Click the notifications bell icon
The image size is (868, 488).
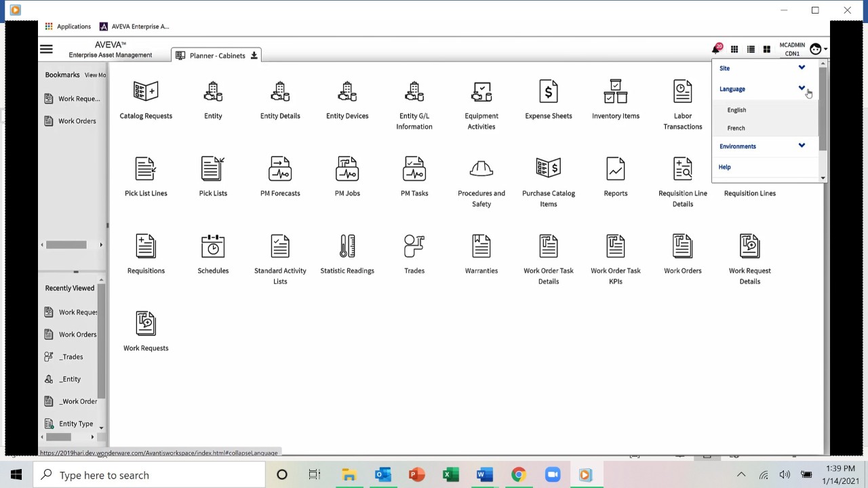715,49
